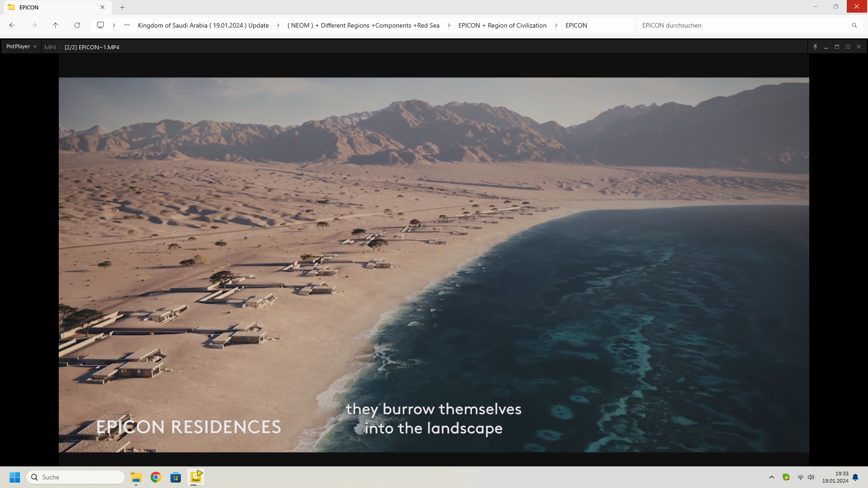Open Wi-Fi network settings in tray
Viewport: 868px width, 488px height.
pyautogui.click(x=800, y=477)
